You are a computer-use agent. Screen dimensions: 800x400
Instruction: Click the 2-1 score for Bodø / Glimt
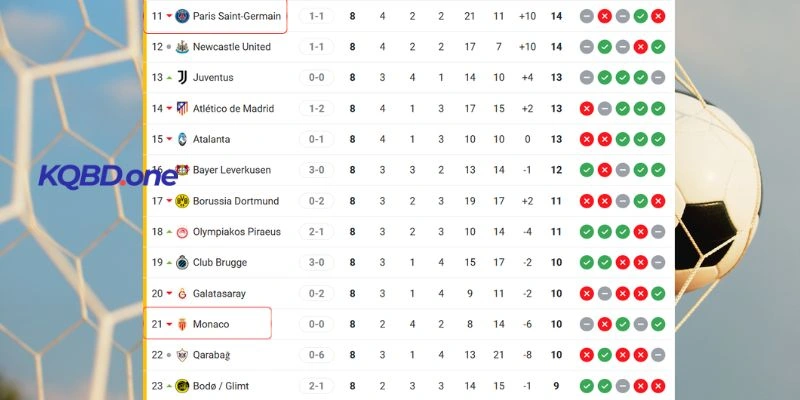coord(316,386)
